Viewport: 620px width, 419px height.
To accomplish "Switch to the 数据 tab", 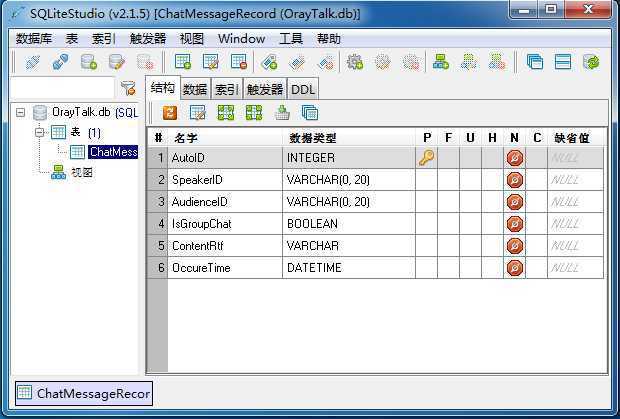I will 195,89.
